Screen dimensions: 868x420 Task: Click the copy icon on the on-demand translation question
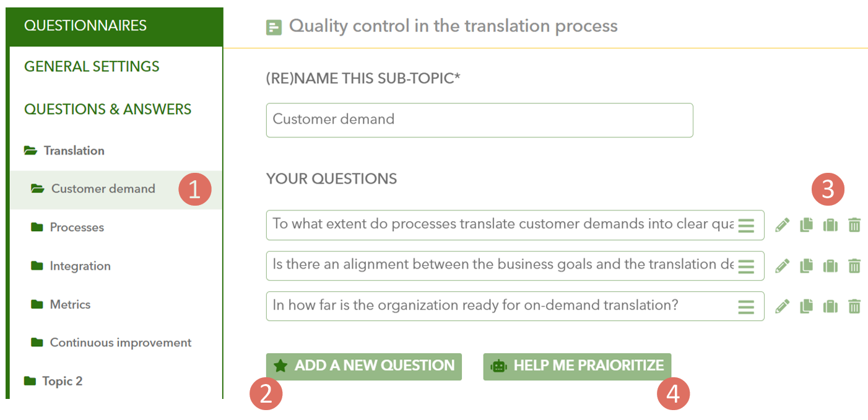[x=806, y=306]
